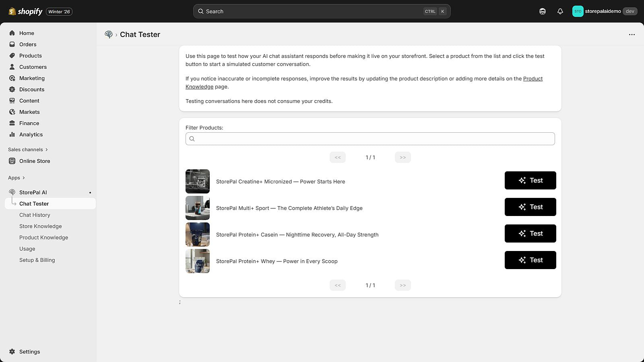Screen dimensions: 644x362
Task: Click the dev badge in top bar
Action: [x=630, y=11]
